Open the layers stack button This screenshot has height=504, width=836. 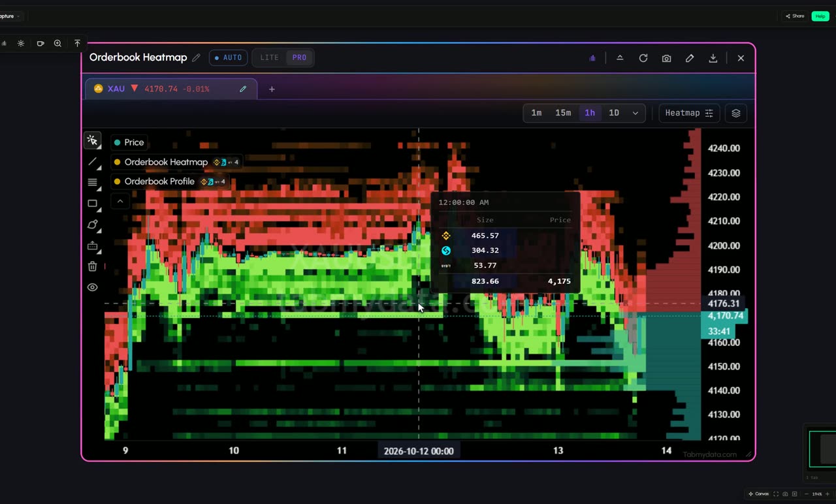tap(736, 113)
